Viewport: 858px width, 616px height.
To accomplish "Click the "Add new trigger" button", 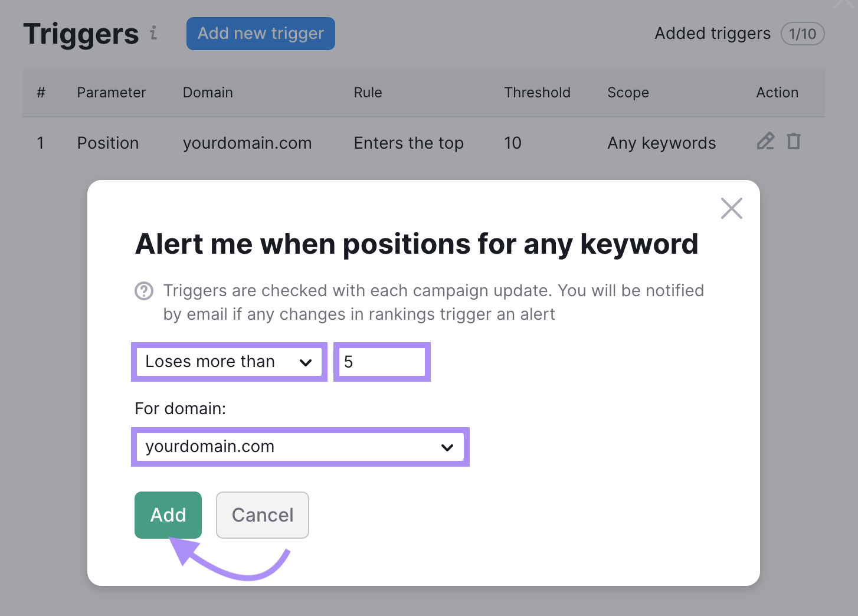I will tap(260, 34).
